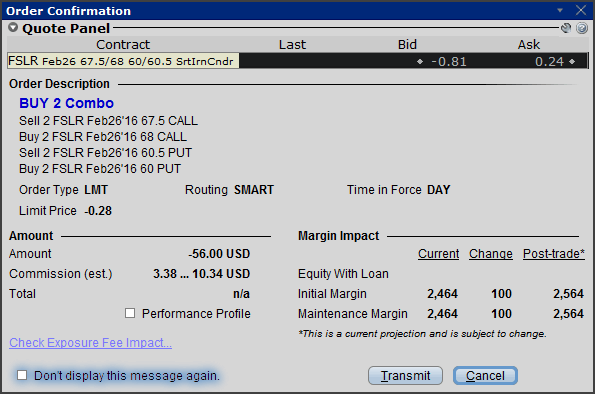The height and width of the screenshot is (394, 595).
Task: Click the limit price -0.28
Action: point(98,211)
